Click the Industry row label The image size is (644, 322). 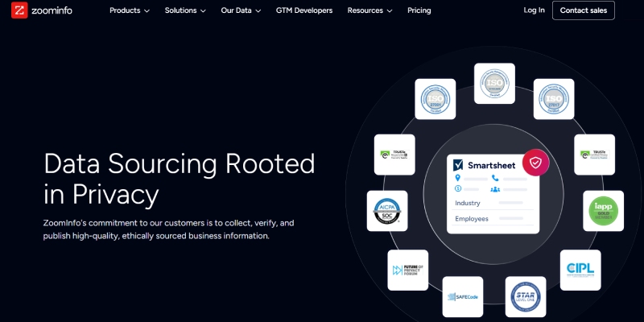pyautogui.click(x=468, y=203)
